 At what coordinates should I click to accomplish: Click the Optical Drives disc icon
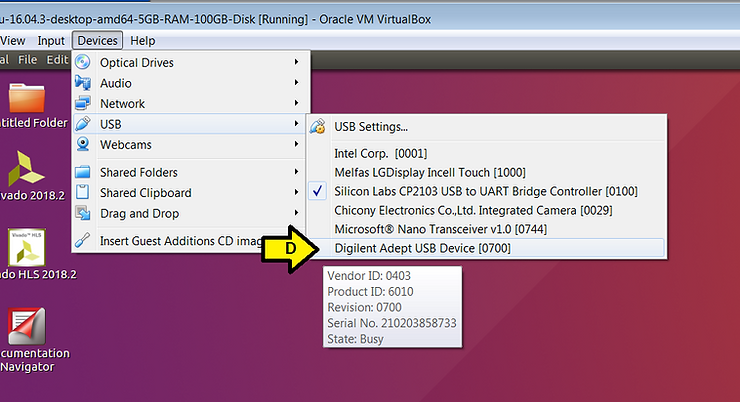[x=83, y=62]
